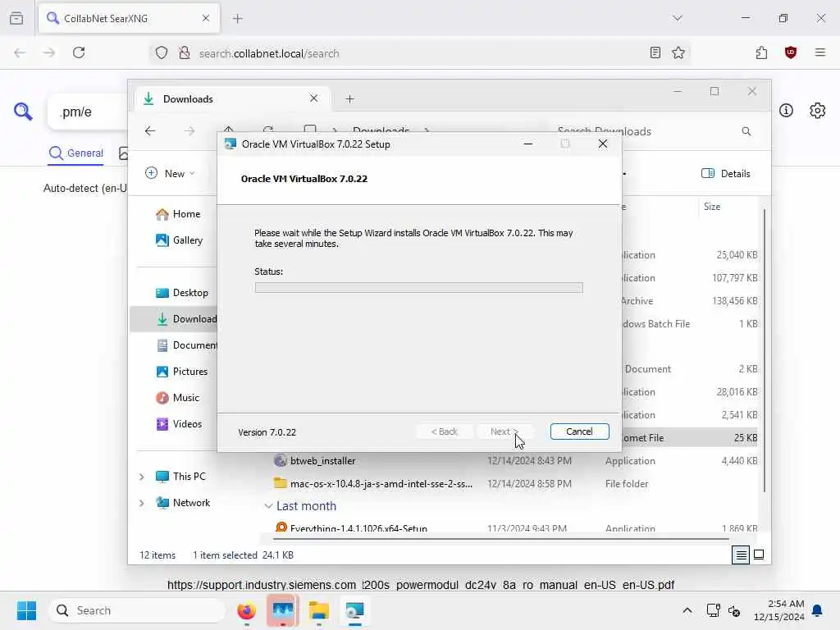840x630 pixels.
Task: Click taskbar Search box
Action: click(137, 610)
